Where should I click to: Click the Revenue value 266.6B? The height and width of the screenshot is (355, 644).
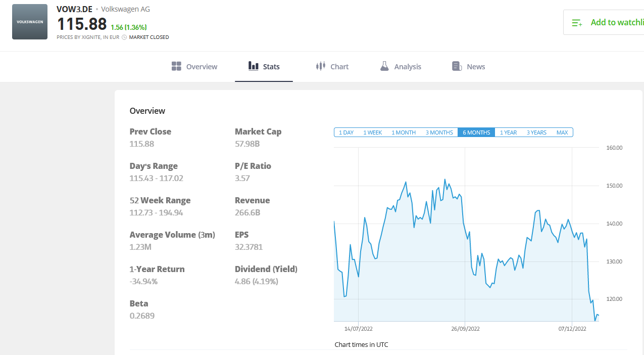pos(247,212)
